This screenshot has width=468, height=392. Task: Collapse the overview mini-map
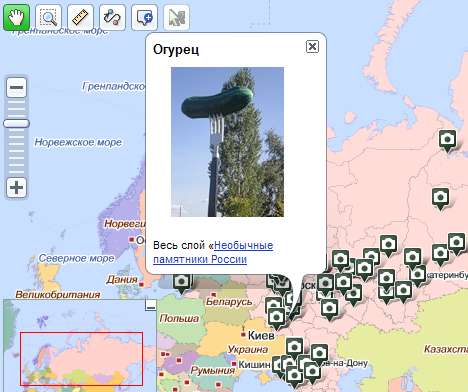pyautogui.click(x=151, y=305)
